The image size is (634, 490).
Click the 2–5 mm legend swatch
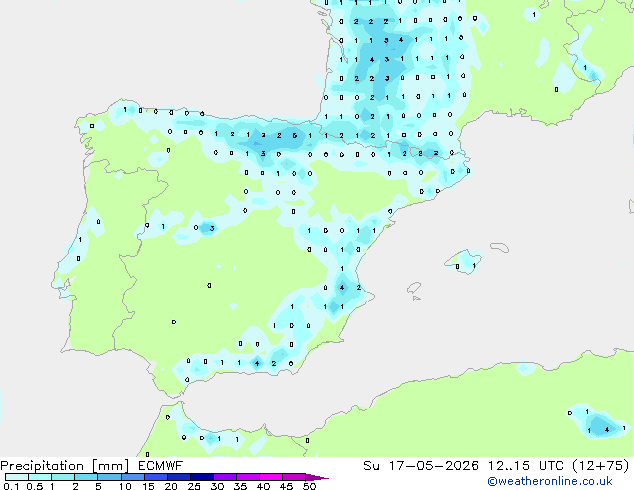[86, 477]
